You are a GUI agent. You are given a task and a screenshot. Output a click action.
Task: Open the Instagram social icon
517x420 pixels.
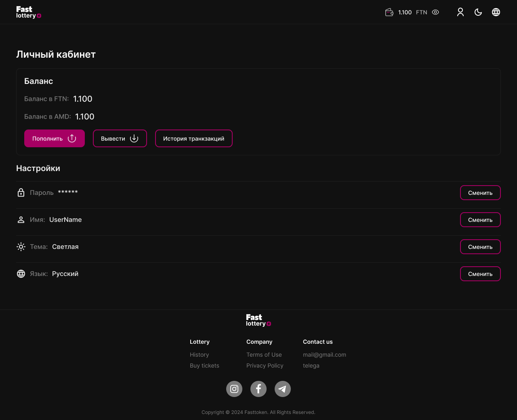click(234, 389)
